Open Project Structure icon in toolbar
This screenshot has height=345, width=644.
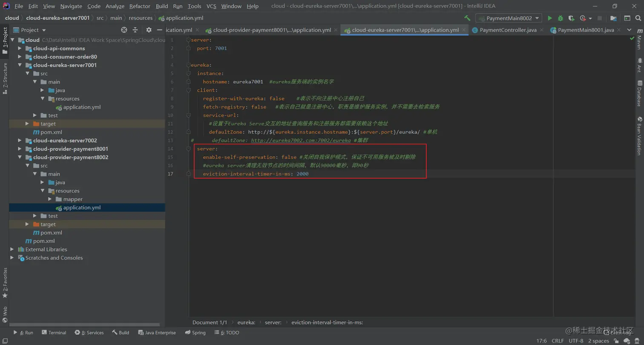(x=613, y=18)
